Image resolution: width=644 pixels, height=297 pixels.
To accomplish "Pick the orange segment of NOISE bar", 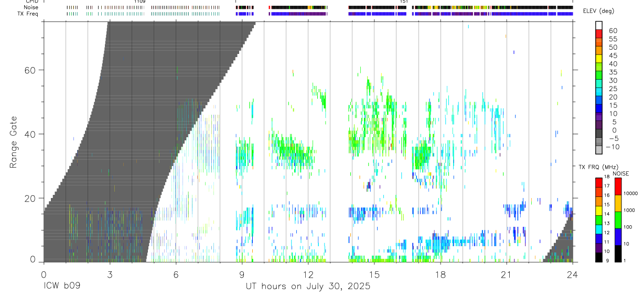I will pos(618,203).
